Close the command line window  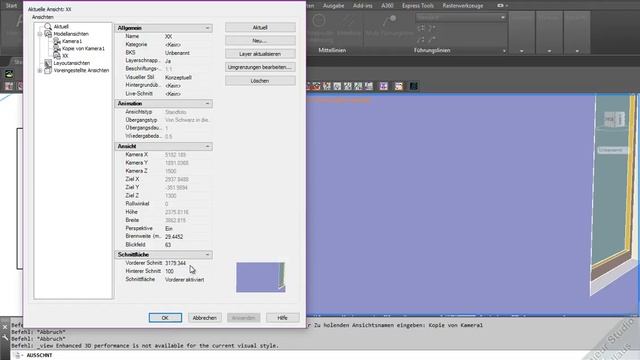click(5, 327)
